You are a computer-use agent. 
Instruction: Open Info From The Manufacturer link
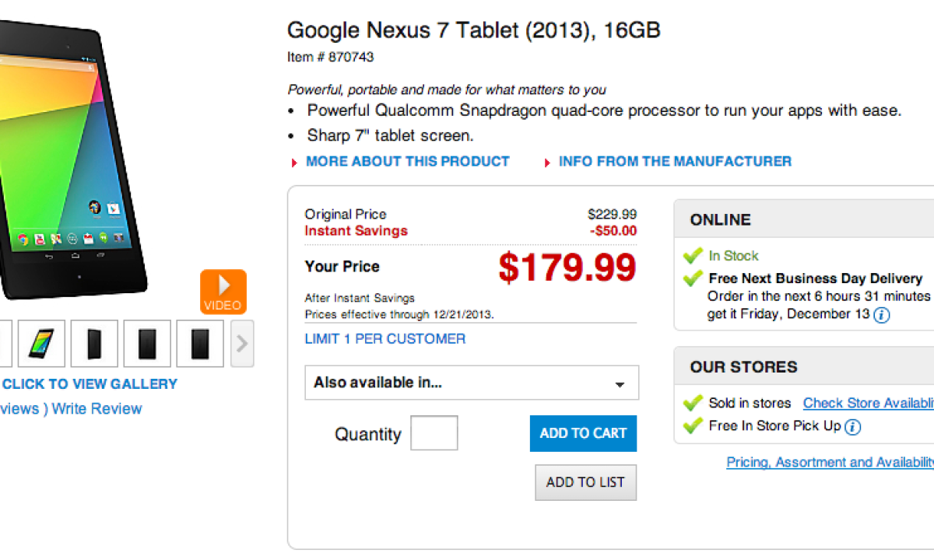(675, 161)
